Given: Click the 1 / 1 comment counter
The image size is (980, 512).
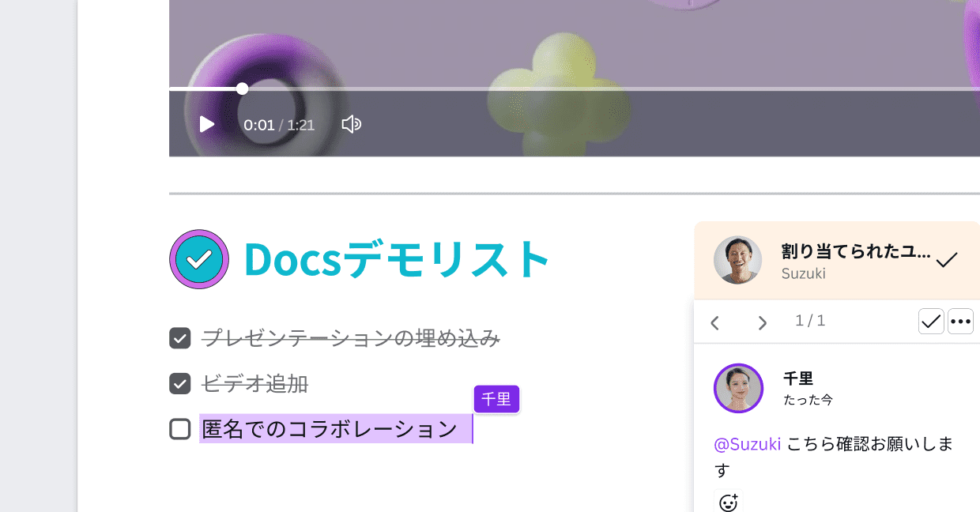Looking at the screenshot, I should tap(810, 321).
